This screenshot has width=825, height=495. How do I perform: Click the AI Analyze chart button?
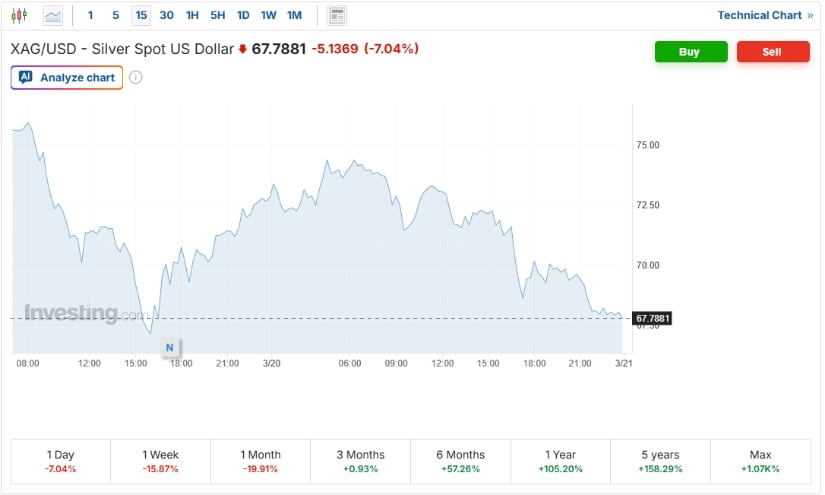pyautogui.click(x=67, y=77)
